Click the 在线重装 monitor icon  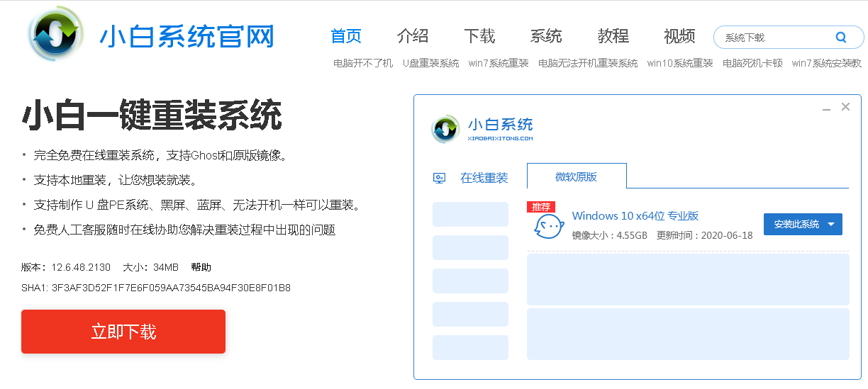(x=440, y=179)
